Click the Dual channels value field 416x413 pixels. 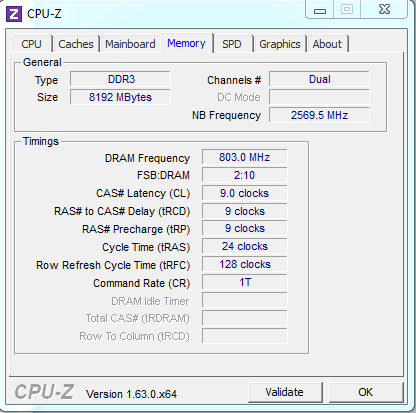click(319, 79)
